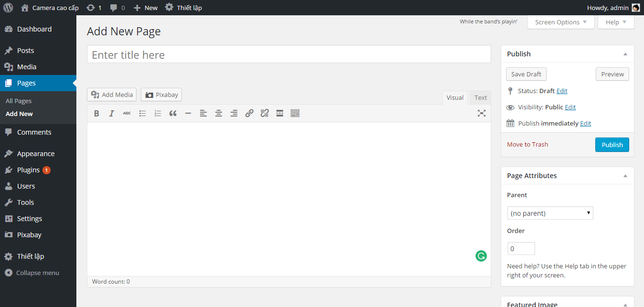Click the Order number field
This screenshot has height=307, width=644.
tap(521, 249)
